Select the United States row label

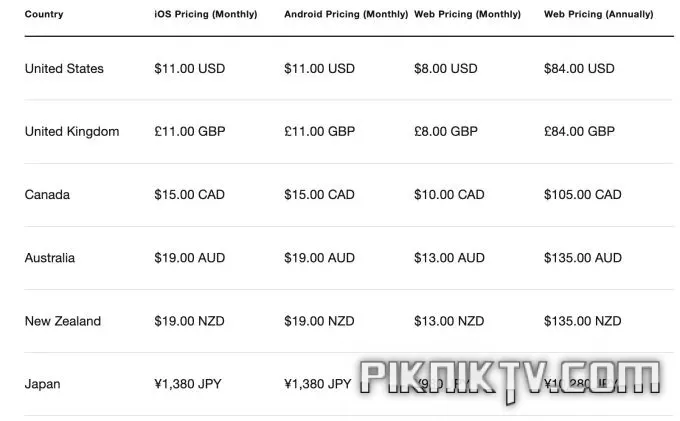tap(64, 69)
